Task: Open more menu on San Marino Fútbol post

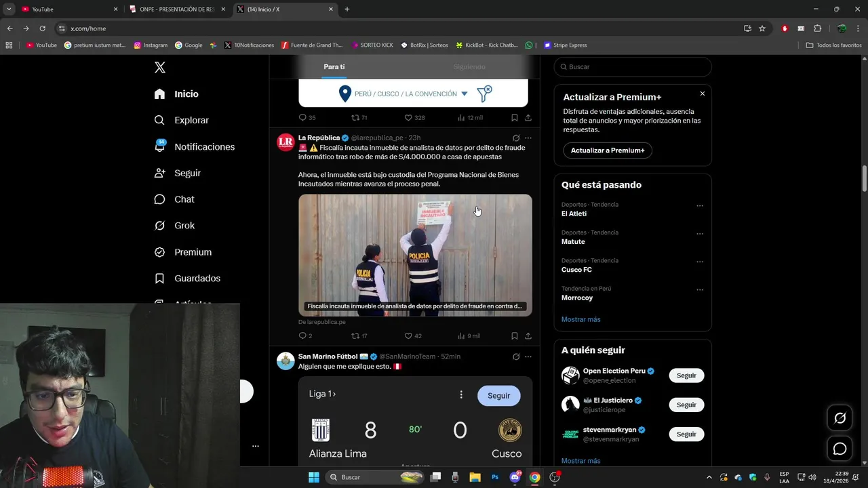Action: tap(528, 357)
